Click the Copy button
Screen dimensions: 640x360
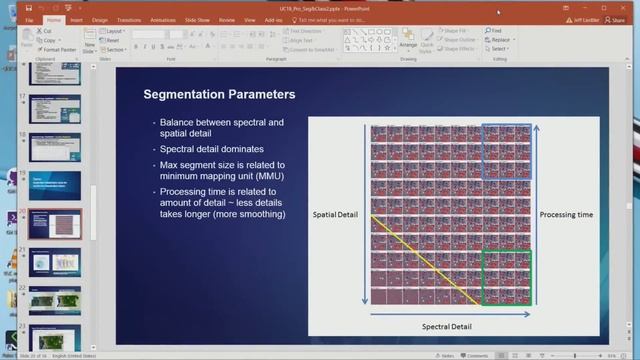[x=47, y=40]
